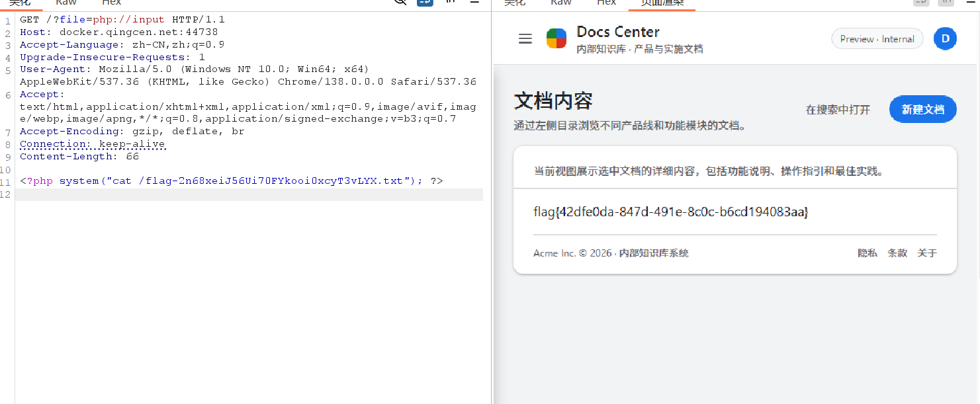The width and height of the screenshot is (980, 404).
Task: Click the Preview · Internal badge
Action: click(x=877, y=39)
